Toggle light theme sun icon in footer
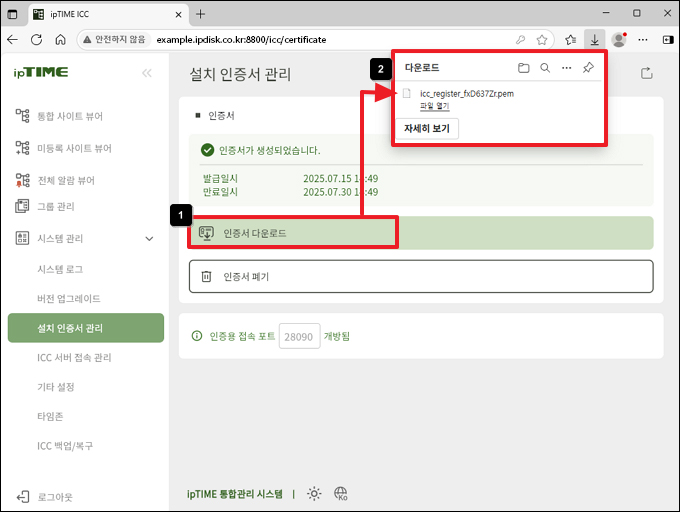Image resolution: width=680 pixels, height=512 pixels. click(x=314, y=494)
